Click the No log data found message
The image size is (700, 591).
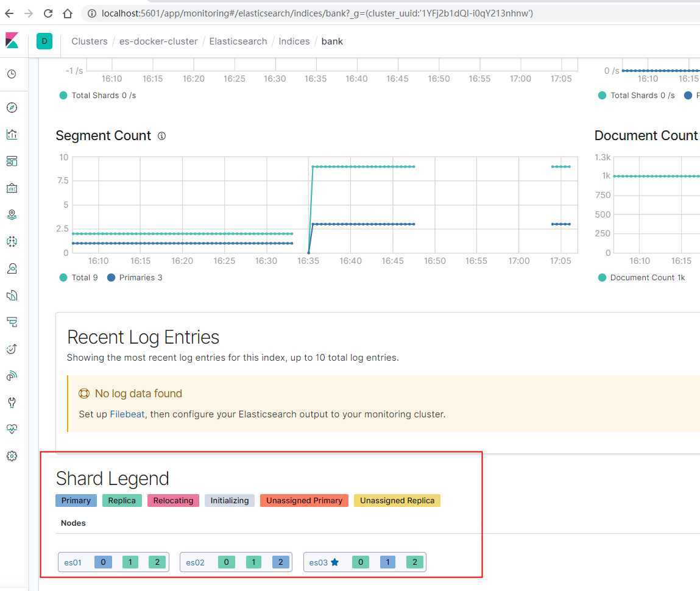click(138, 393)
